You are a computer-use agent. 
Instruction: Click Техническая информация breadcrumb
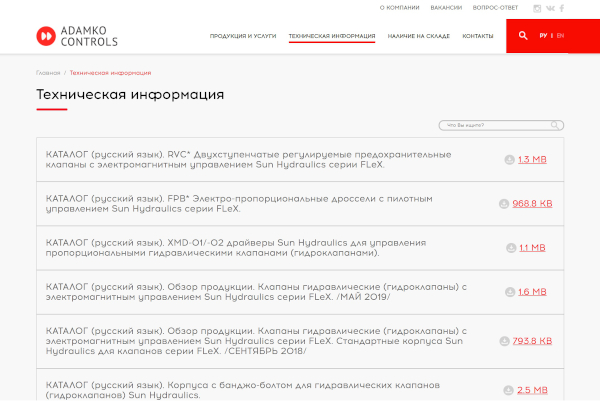[110, 73]
